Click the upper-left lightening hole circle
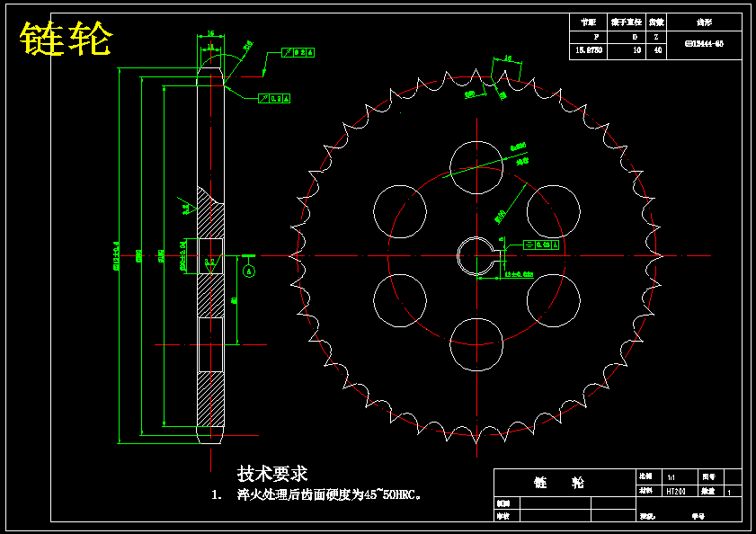 tap(400, 211)
